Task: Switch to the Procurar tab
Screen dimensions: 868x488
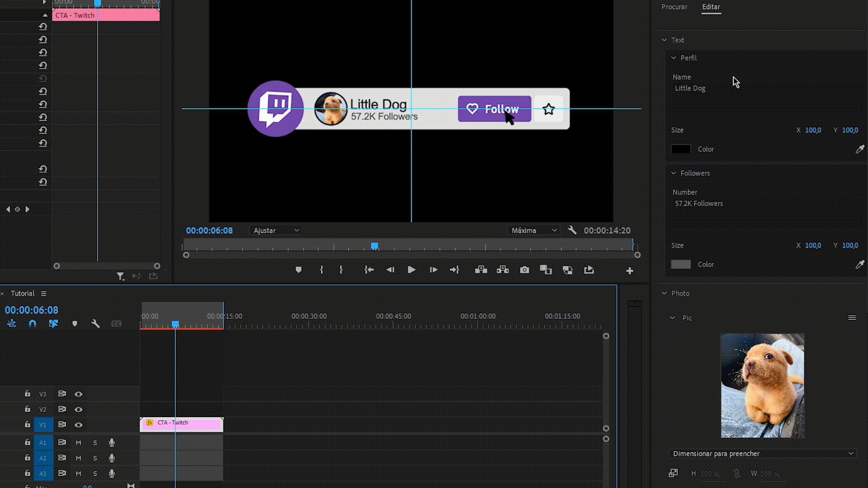Action: pos(674,7)
